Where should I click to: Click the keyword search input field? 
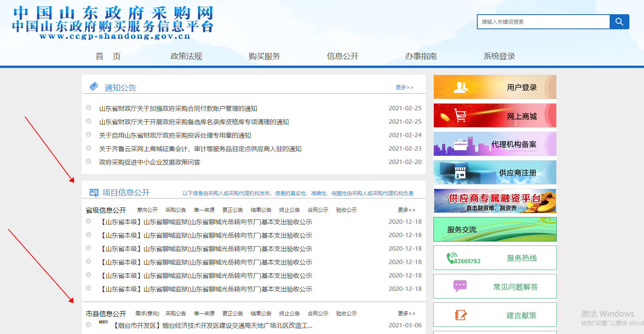[x=544, y=22]
